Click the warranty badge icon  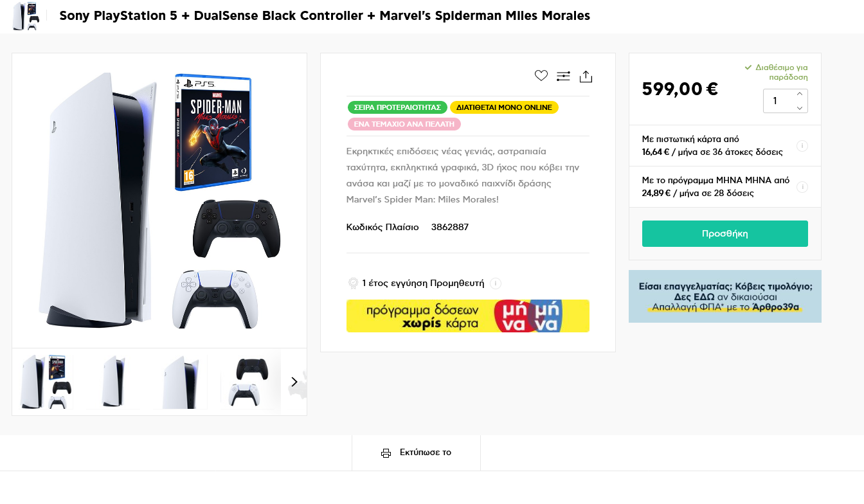tap(353, 283)
